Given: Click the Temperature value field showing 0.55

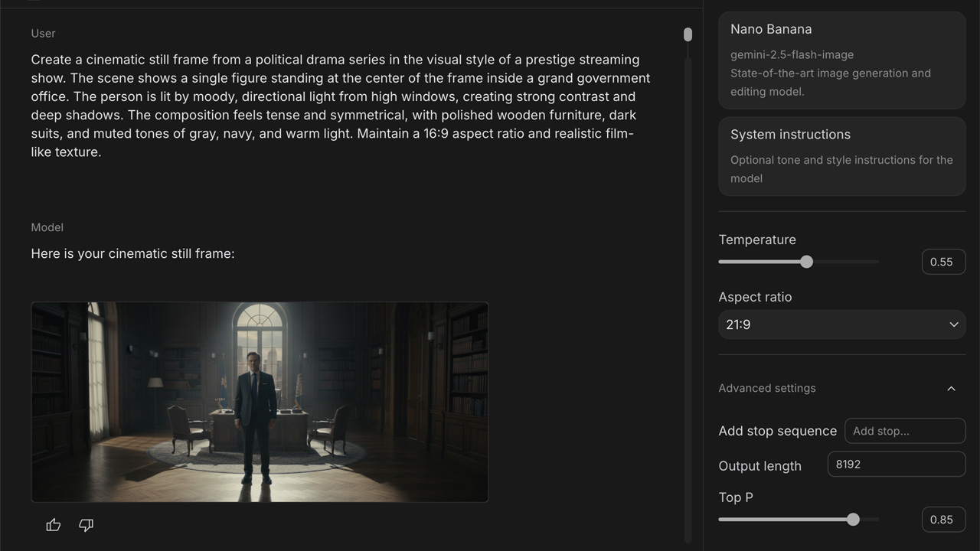Looking at the screenshot, I should coord(942,262).
